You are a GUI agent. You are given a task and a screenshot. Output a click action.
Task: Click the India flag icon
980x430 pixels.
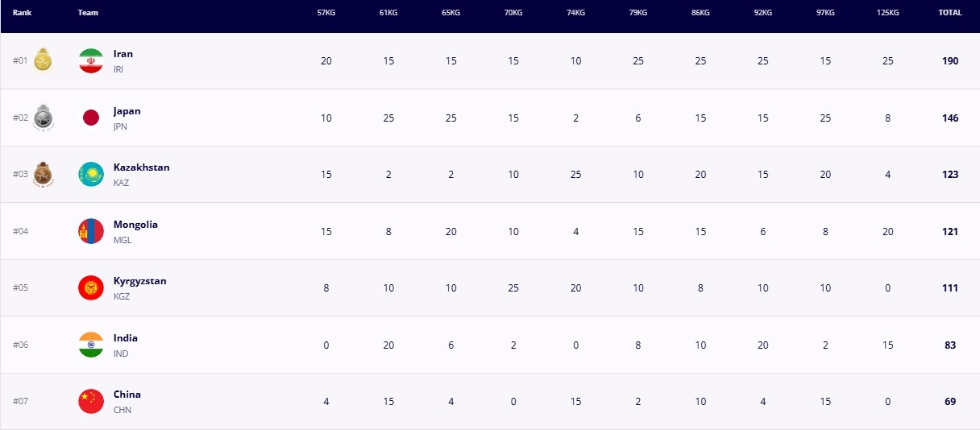tap(91, 345)
